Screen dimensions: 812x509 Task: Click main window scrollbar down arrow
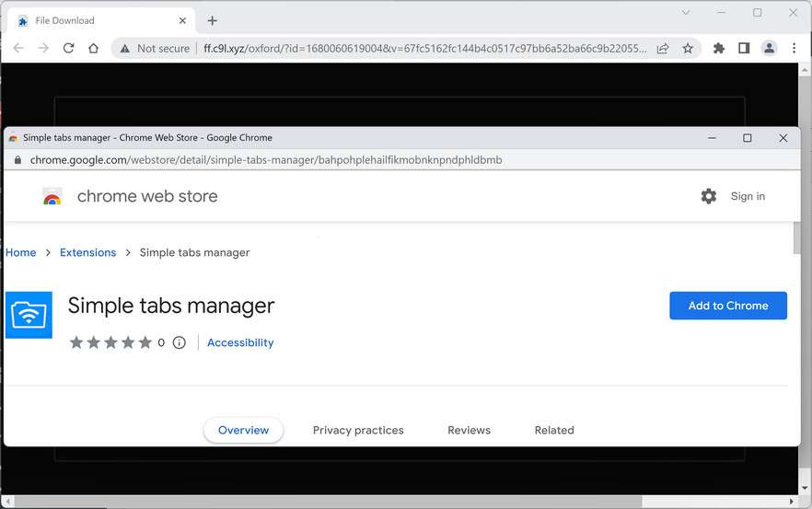tap(805, 488)
